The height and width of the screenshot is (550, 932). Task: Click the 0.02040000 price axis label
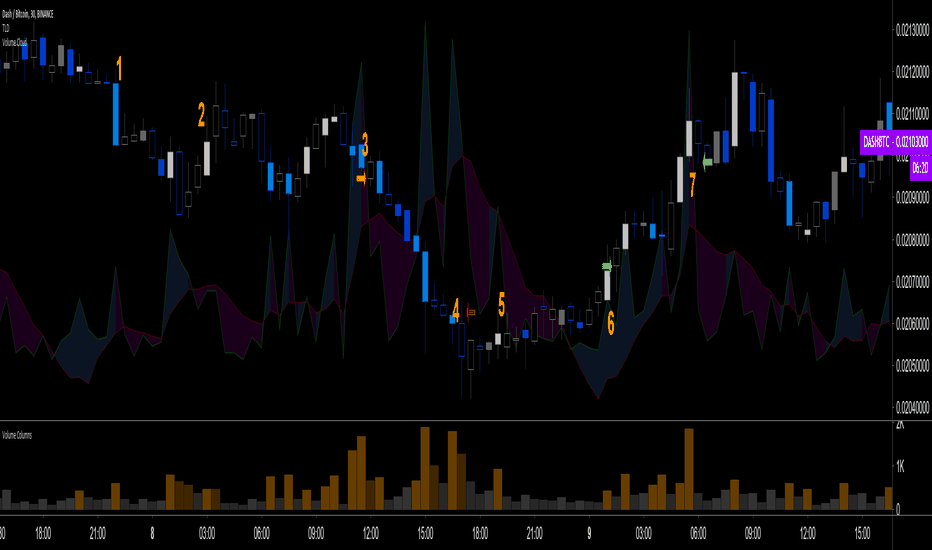click(912, 408)
